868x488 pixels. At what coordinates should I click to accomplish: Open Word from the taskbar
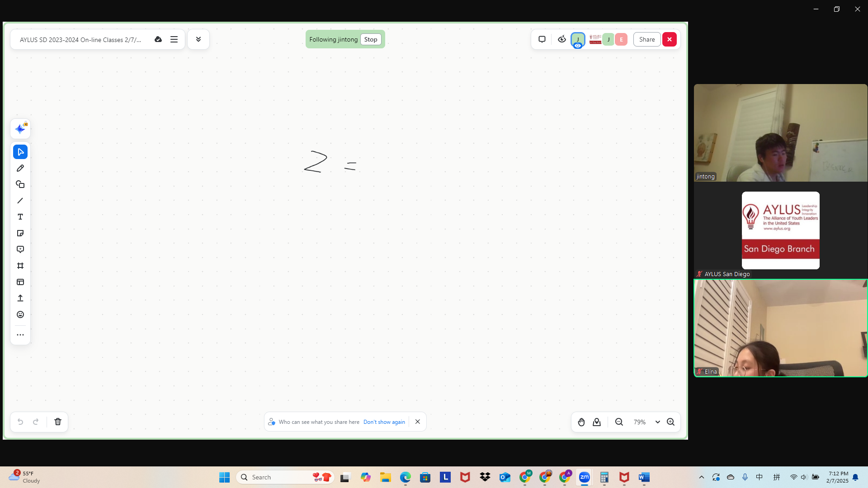click(x=644, y=477)
